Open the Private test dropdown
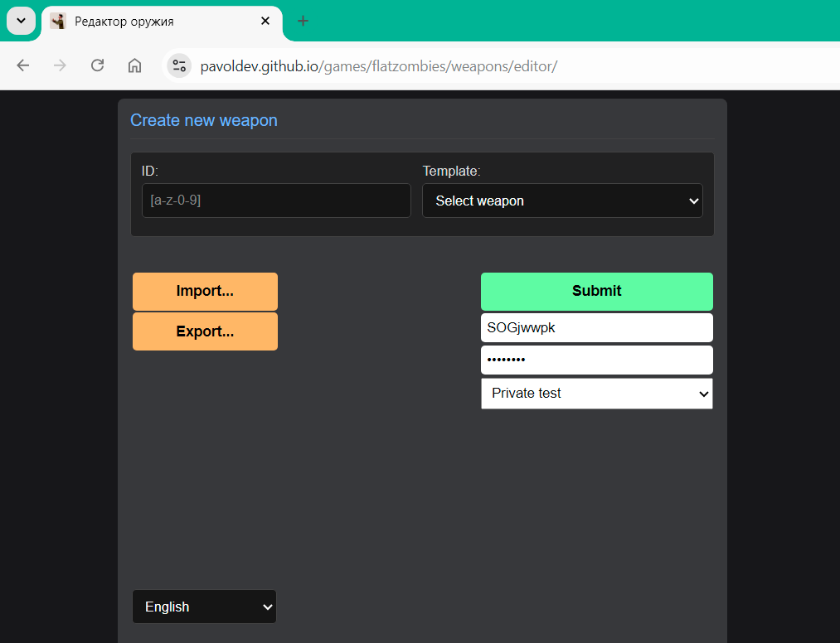The height and width of the screenshot is (643, 840). pyautogui.click(x=597, y=394)
